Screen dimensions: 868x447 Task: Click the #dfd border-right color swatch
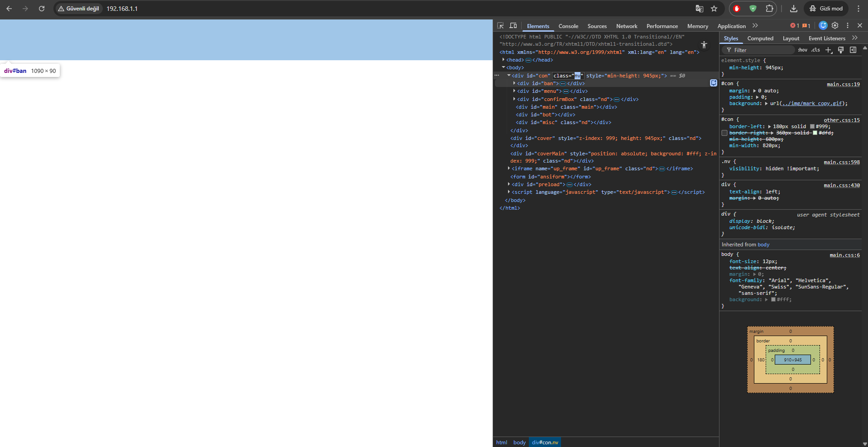(815, 133)
